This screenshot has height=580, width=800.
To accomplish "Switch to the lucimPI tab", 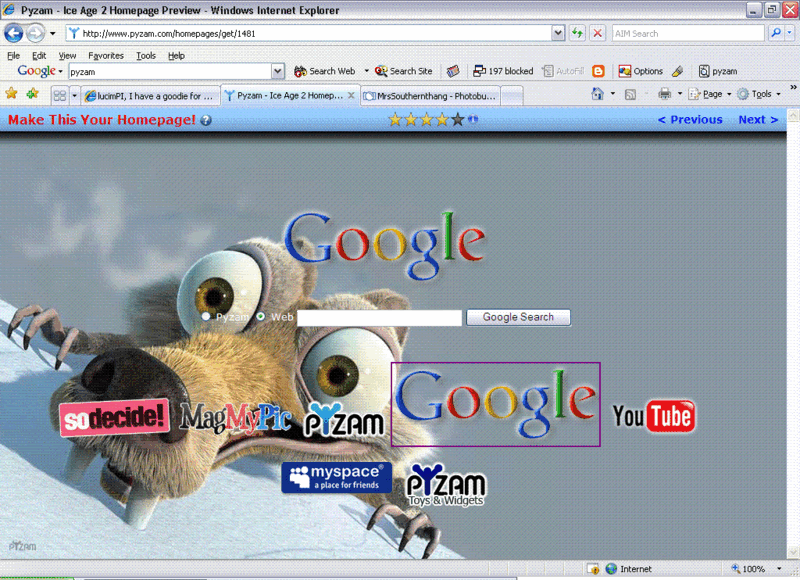I will pos(150,96).
